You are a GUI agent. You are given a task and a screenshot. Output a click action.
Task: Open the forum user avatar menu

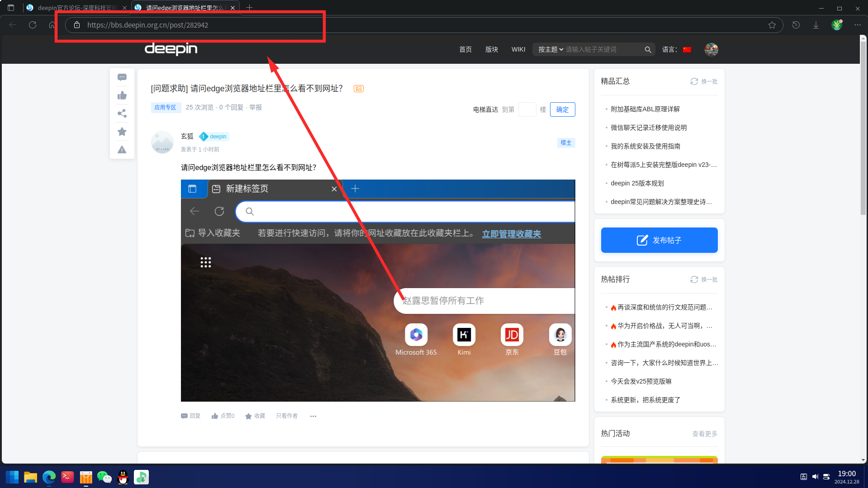click(x=711, y=50)
